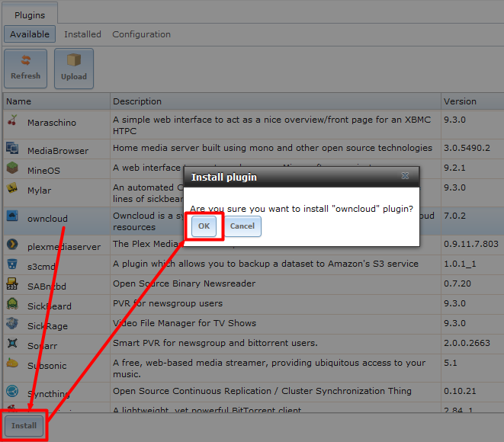This screenshot has height=442, width=504.
Task: Open the Plugins tab
Action: [30, 15]
